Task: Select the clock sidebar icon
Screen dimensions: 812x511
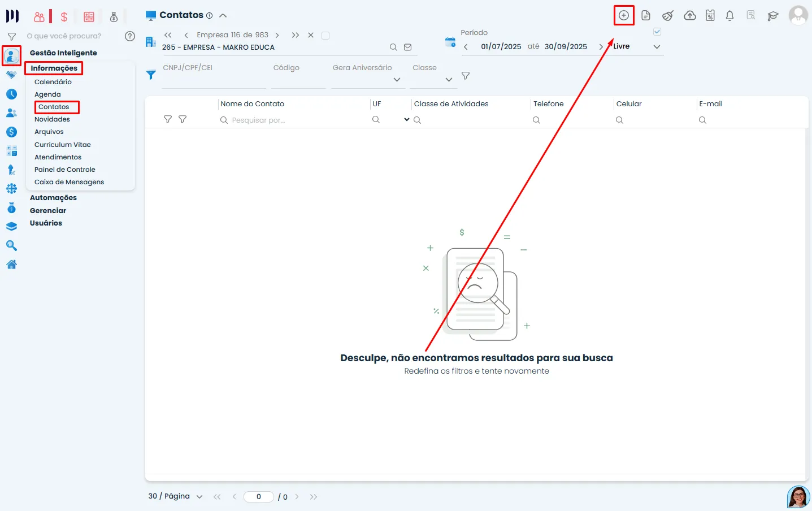Action: point(11,94)
